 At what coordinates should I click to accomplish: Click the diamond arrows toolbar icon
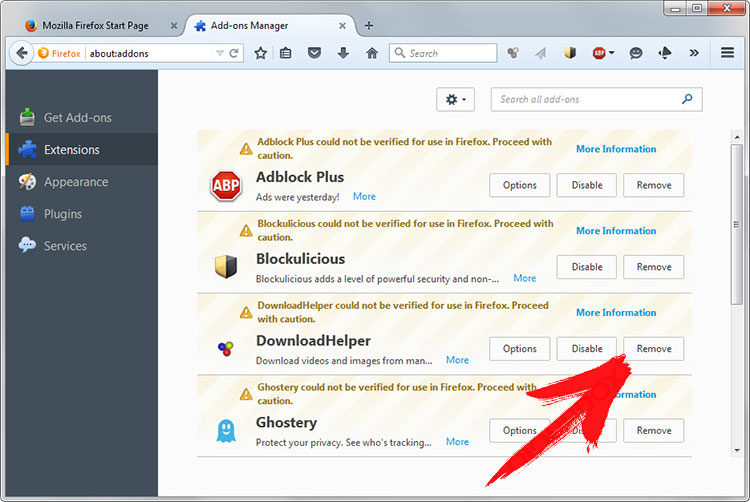click(x=665, y=53)
